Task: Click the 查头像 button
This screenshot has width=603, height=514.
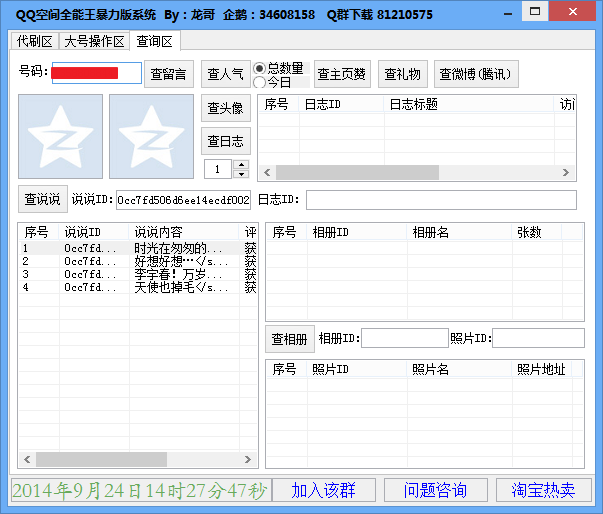Action: pyautogui.click(x=226, y=108)
